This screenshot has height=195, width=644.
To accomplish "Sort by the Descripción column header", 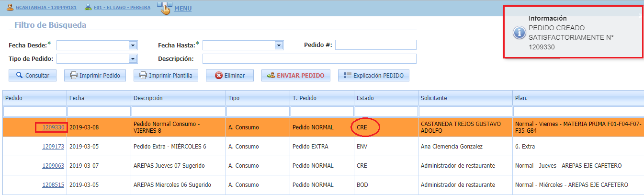I will click(x=179, y=98).
